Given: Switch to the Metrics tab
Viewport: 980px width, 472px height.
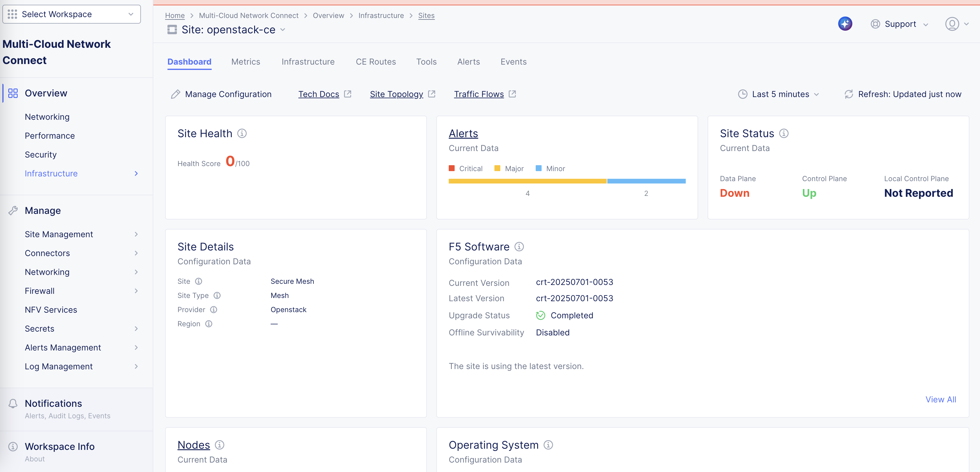Looking at the screenshot, I should point(245,62).
